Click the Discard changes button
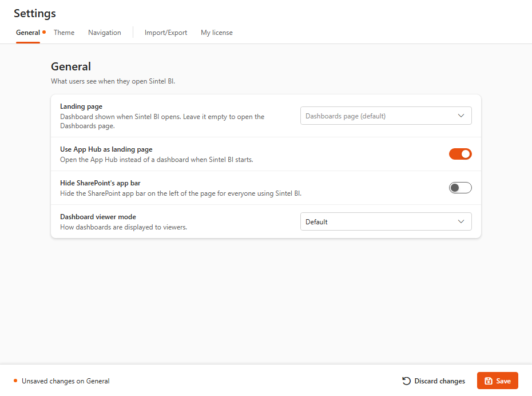The height and width of the screenshot is (396, 532). pyautogui.click(x=433, y=381)
